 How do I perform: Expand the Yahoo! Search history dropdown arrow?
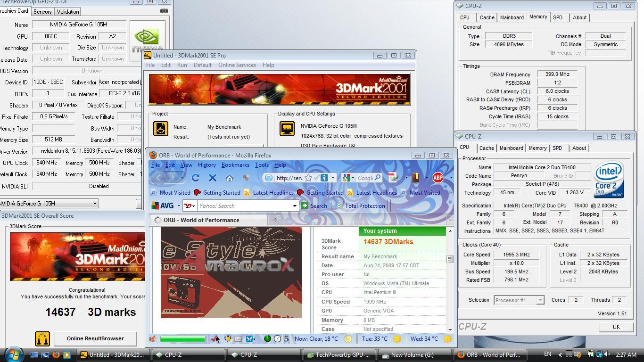pyautogui.click(x=295, y=206)
